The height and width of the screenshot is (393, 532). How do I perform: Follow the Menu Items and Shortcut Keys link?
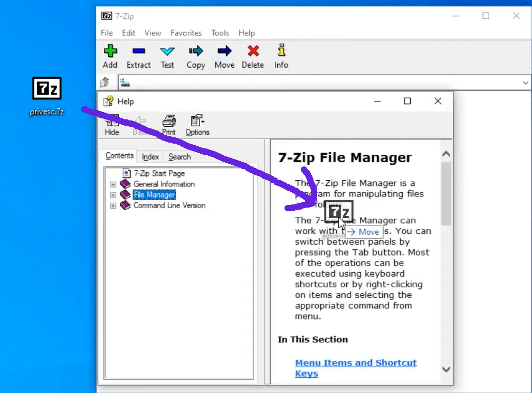(356, 368)
